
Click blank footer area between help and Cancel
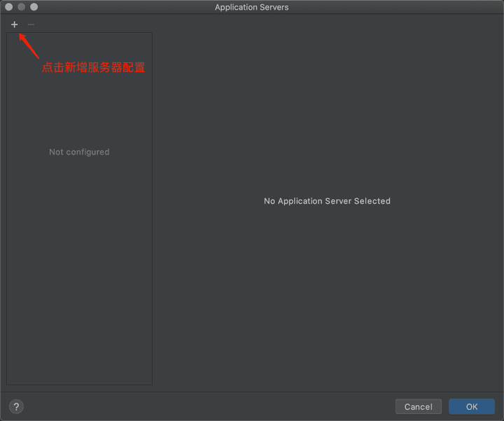click(210, 406)
